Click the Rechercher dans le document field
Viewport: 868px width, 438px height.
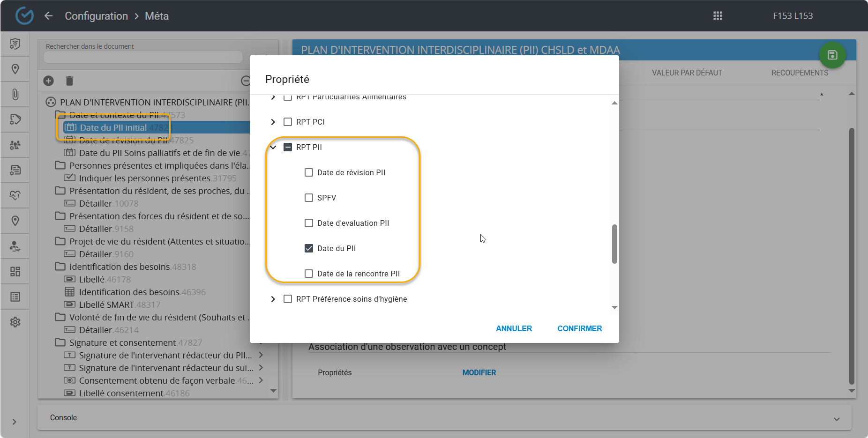click(x=143, y=57)
